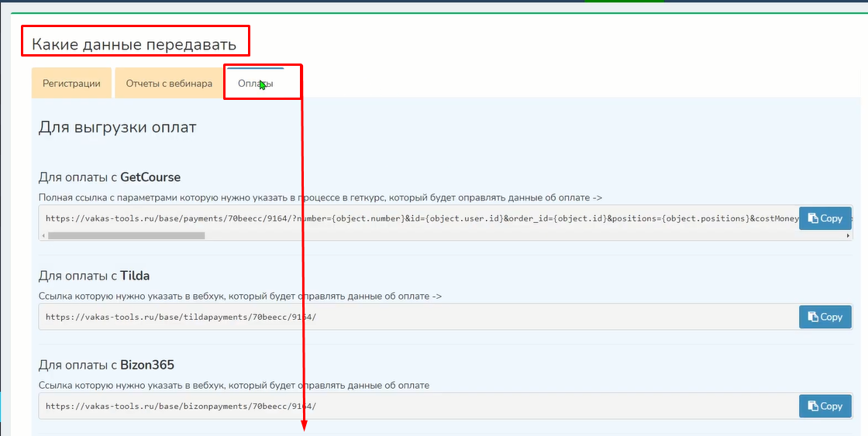Switch to the Отчеты с вебинара tab
The height and width of the screenshot is (436, 868).
pyautogui.click(x=169, y=84)
